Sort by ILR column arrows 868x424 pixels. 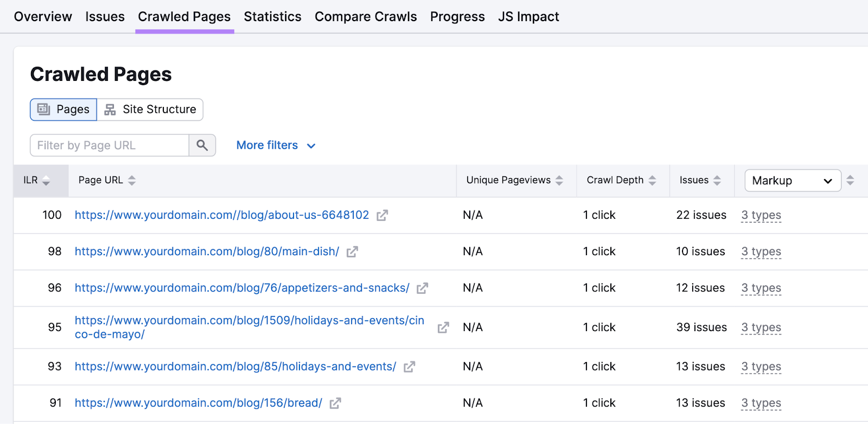pos(46,180)
